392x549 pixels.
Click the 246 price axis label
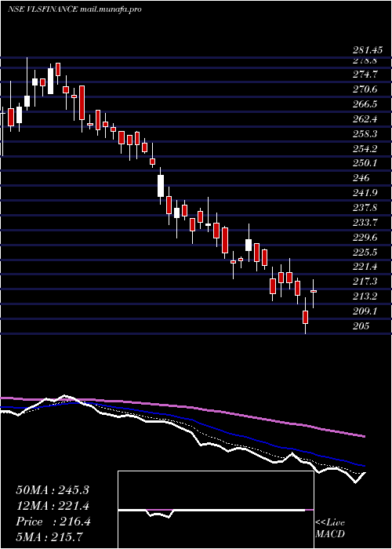[x=361, y=178]
